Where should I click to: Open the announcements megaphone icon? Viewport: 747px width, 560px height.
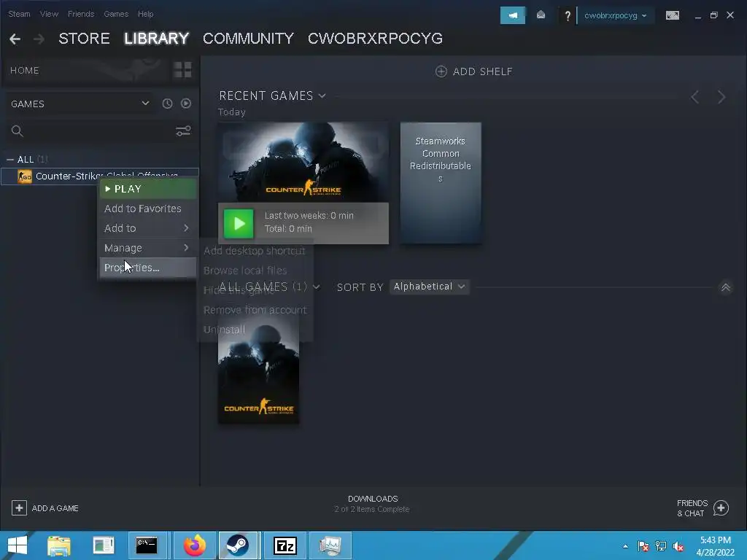(513, 15)
